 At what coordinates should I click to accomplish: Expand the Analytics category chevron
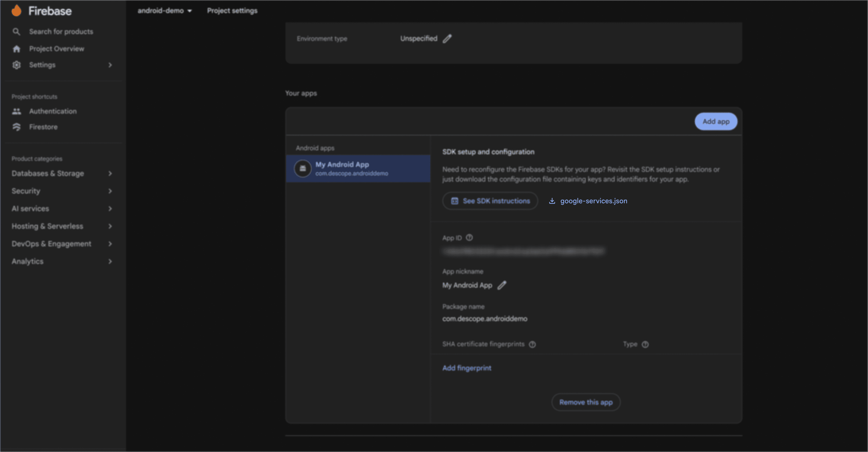point(110,261)
